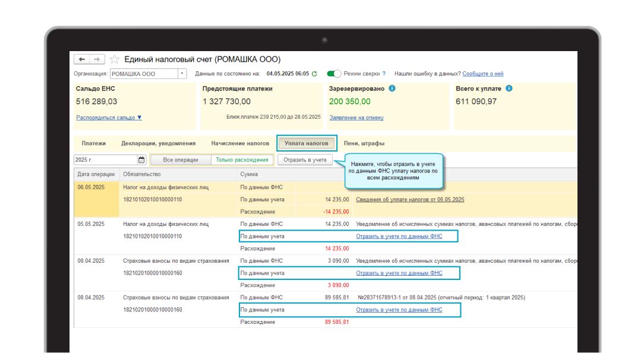
Task: Open the Распорядиться сальдо dropdown menu
Action: tap(109, 118)
